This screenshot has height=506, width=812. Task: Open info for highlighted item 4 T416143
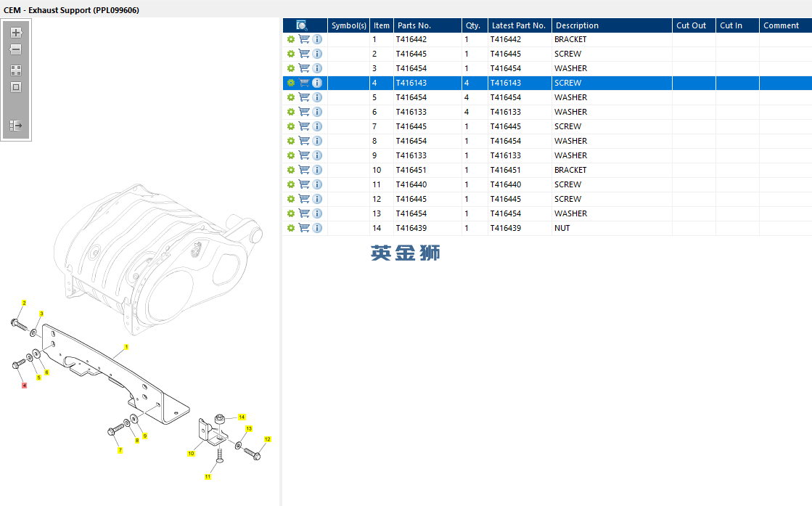click(317, 83)
